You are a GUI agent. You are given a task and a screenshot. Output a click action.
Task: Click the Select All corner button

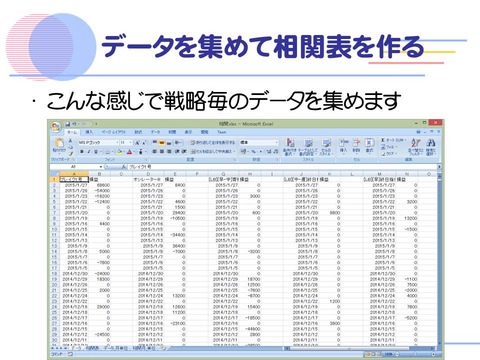click(x=54, y=174)
